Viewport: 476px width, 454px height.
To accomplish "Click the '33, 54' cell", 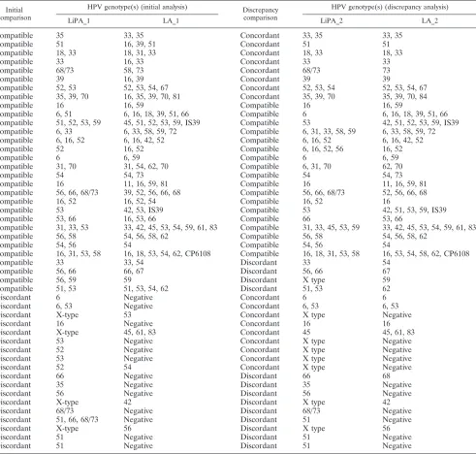I will [134, 263].
